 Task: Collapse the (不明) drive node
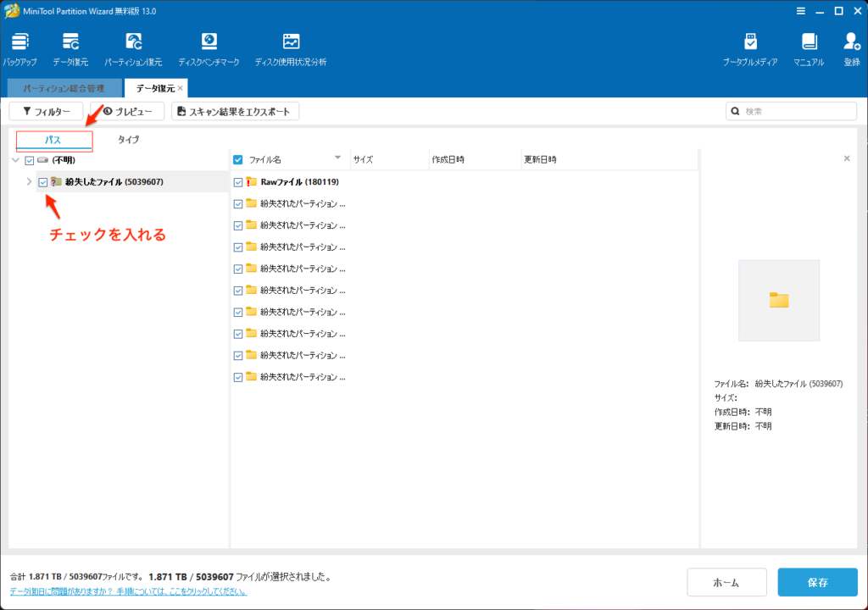pos(15,160)
